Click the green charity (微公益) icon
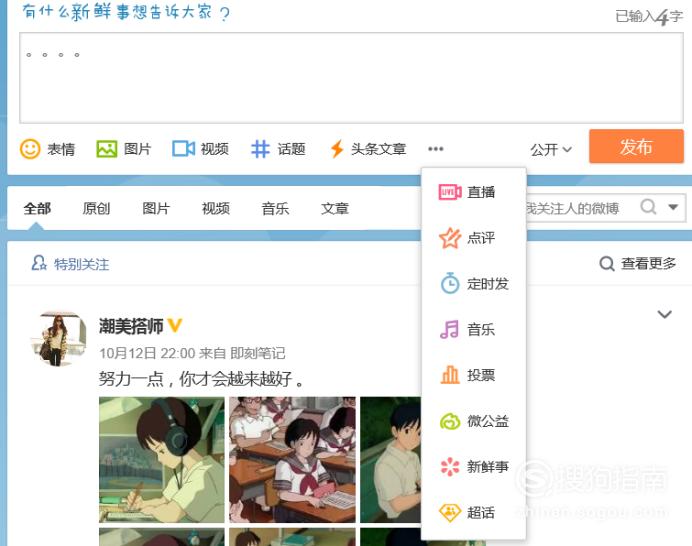 (450, 421)
